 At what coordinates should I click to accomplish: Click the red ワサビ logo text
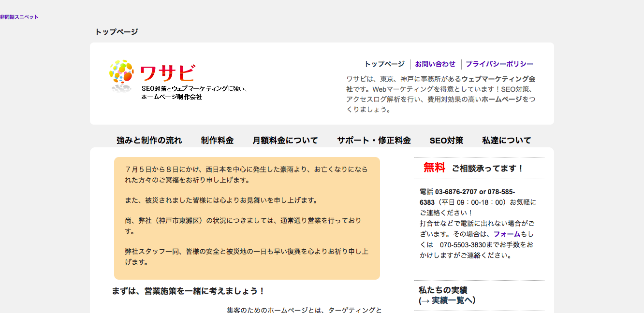pyautogui.click(x=167, y=73)
